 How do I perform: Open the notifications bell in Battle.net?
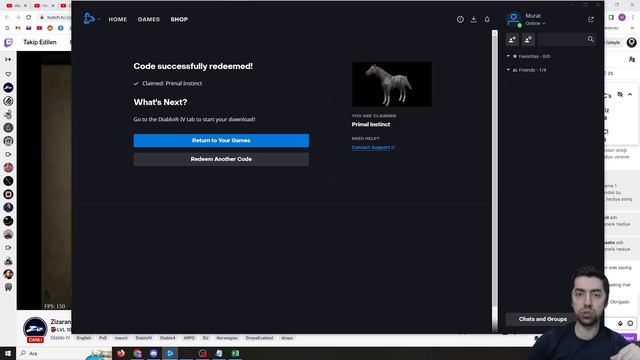[487, 19]
